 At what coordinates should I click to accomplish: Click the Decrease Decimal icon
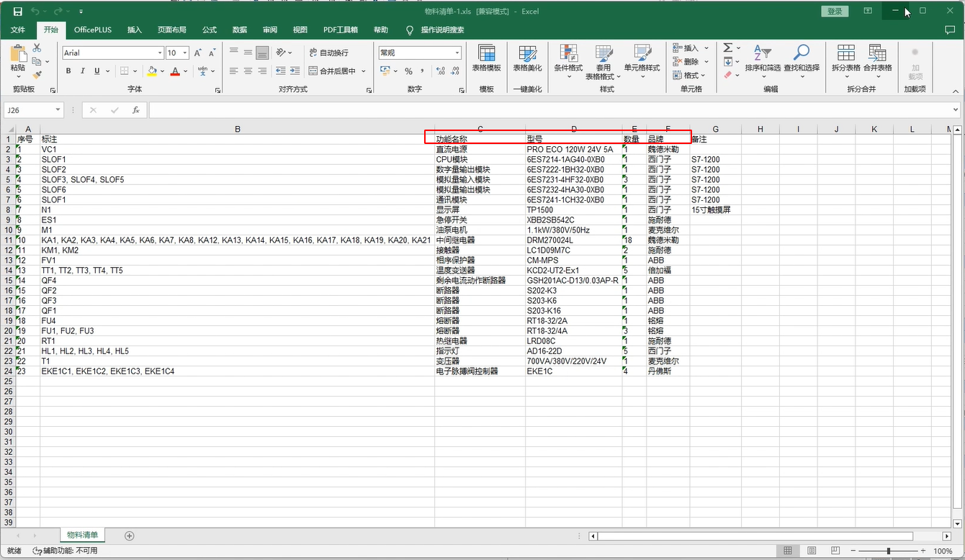pos(455,71)
